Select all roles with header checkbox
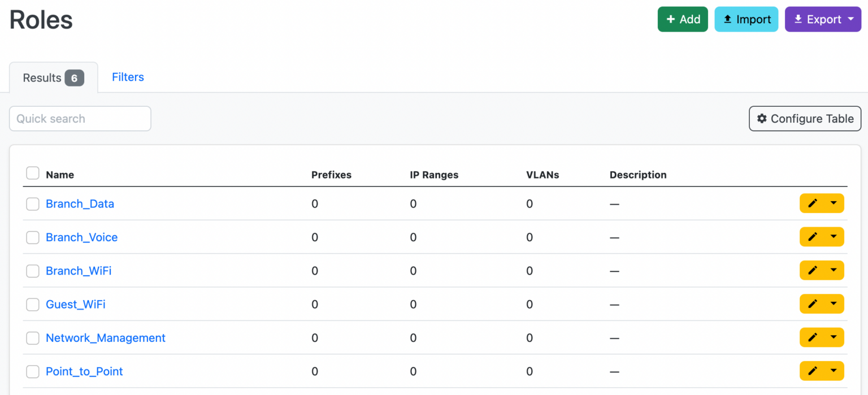The width and height of the screenshot is (868, 395). [x=32, y=173]
